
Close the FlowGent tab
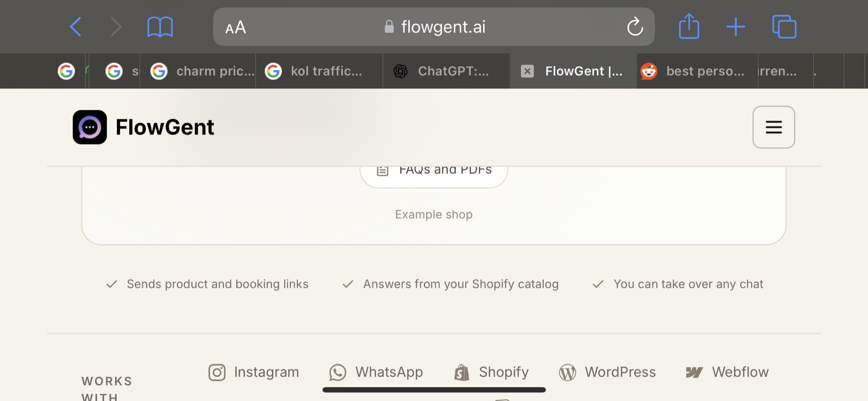527,71
